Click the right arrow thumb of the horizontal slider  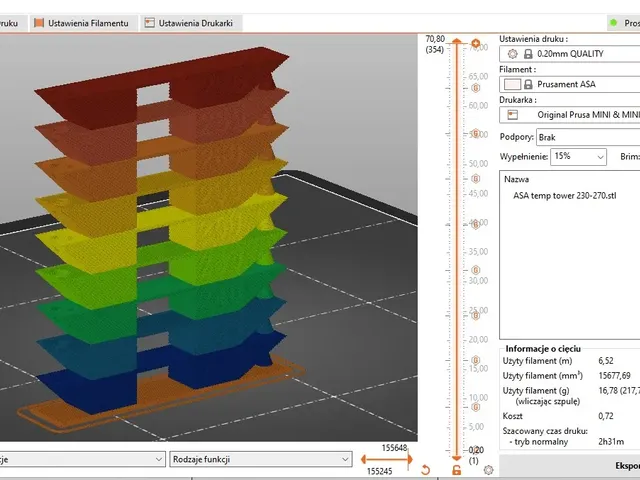coord(410,460)
